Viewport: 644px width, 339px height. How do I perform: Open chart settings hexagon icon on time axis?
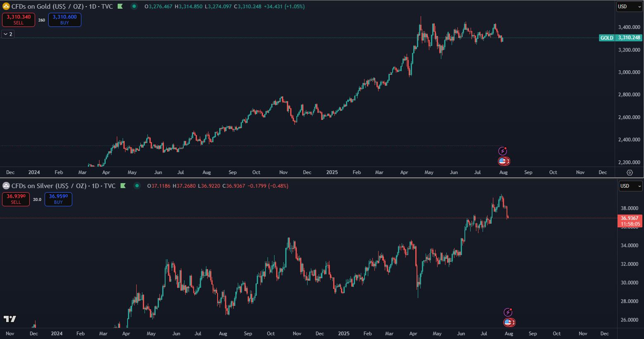[x=630, y=172]
